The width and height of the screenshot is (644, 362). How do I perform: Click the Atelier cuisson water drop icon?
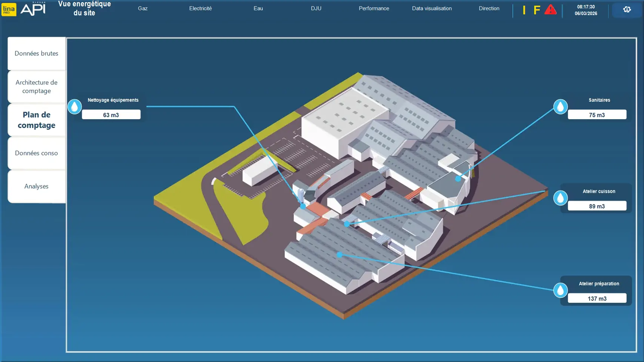coord(560,198)
